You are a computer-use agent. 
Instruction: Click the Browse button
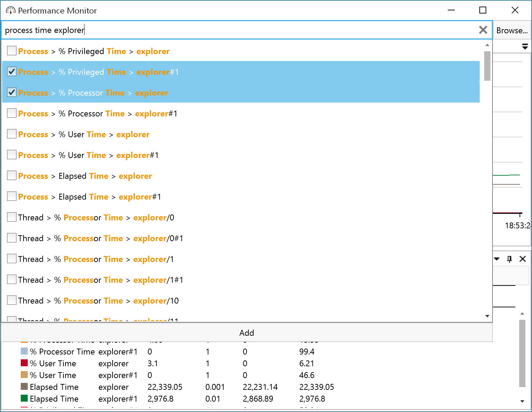pyautogui.click(x=512, y=30)
